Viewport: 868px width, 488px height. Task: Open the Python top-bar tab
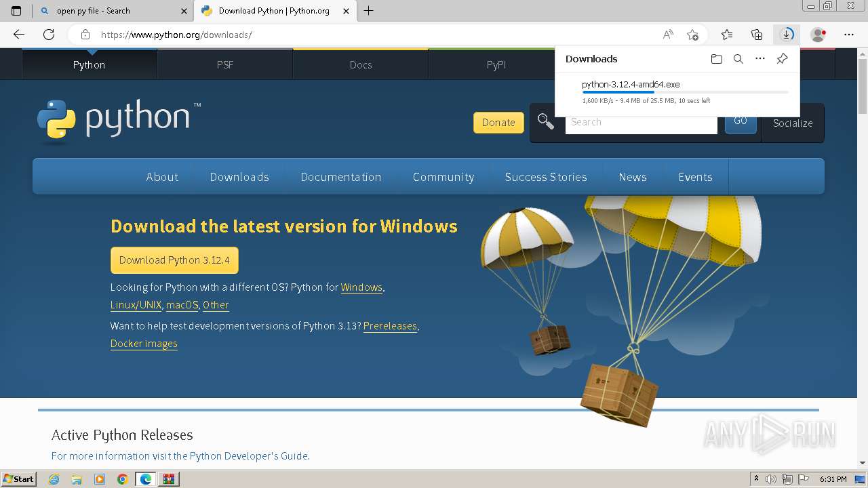click(90, 65)
